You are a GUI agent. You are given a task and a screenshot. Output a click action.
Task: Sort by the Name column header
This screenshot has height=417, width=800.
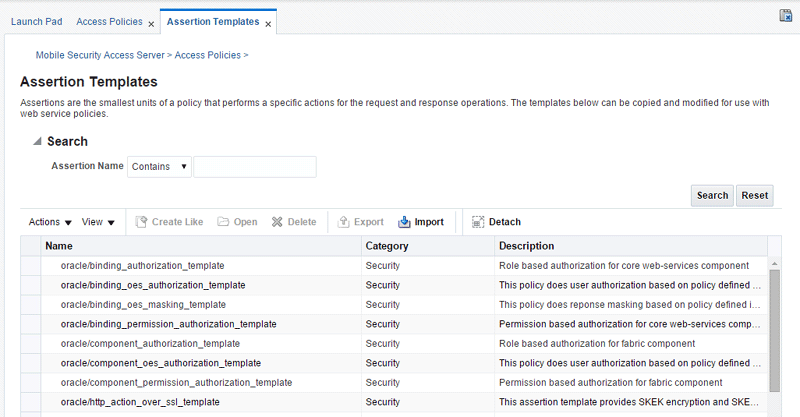201,246
